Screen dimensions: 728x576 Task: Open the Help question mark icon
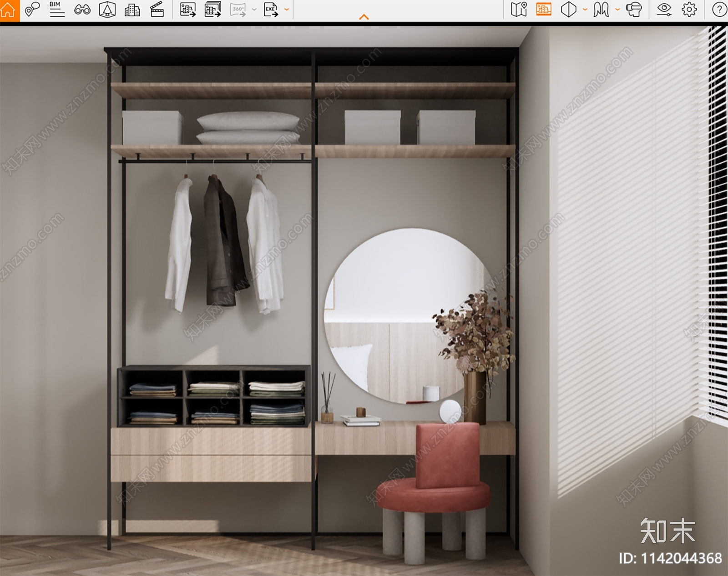coord(719,10)
